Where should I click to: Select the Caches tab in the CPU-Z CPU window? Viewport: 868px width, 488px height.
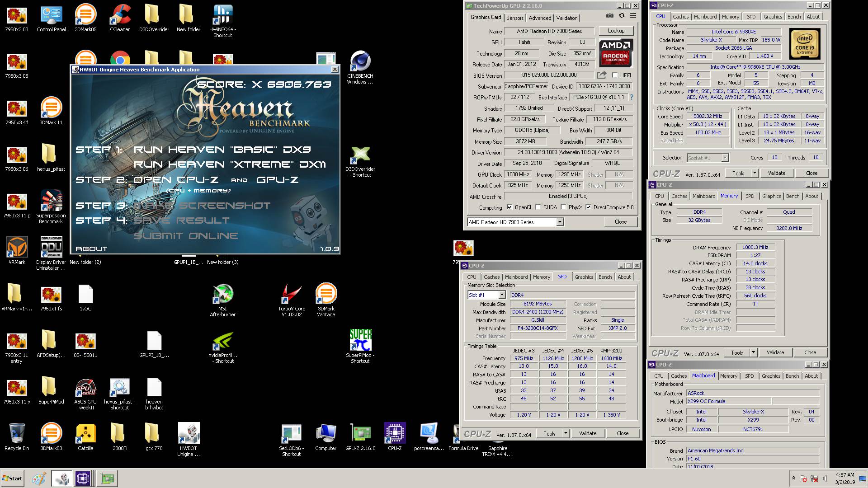(680, 17)
